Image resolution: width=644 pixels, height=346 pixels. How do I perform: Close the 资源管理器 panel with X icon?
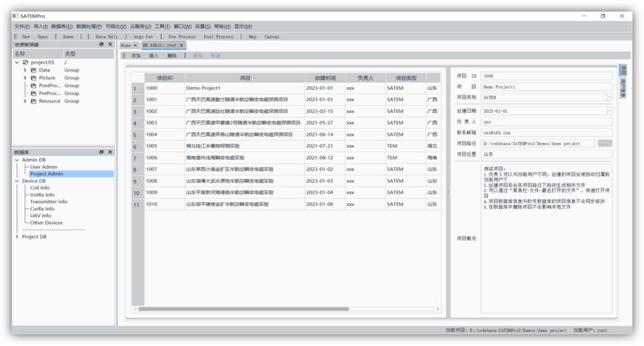coord(110,45)
